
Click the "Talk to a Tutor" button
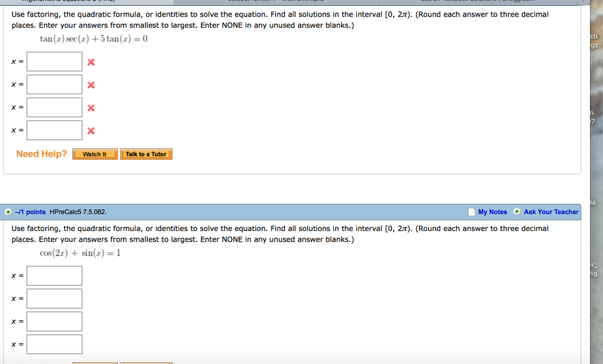pos(146,154)
